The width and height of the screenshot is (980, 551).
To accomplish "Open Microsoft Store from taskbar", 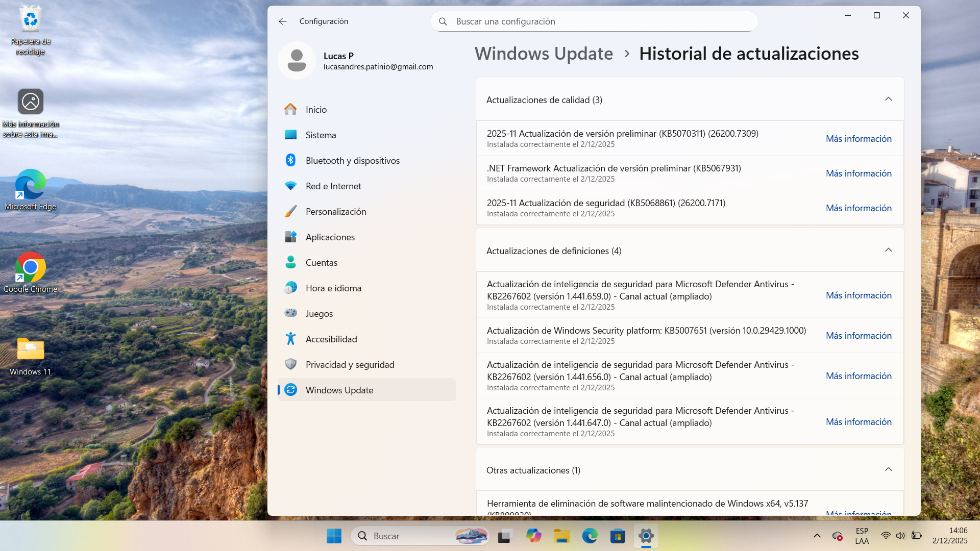I will pos(618,536).
